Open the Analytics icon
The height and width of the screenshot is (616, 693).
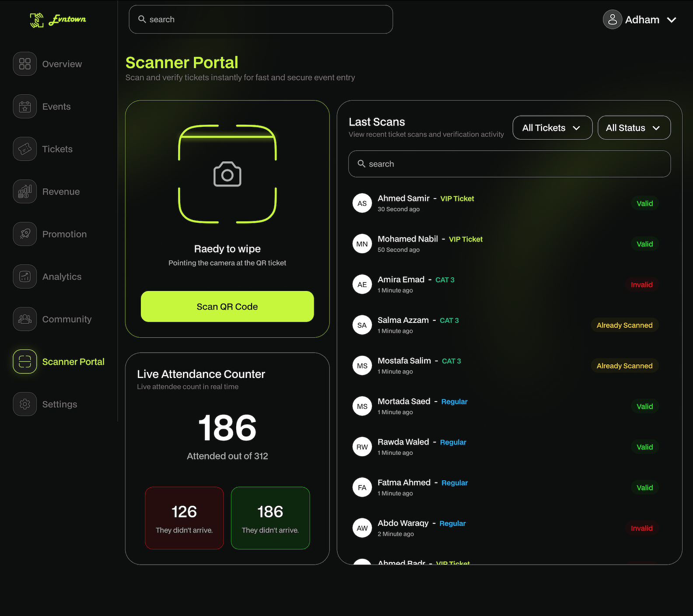25,276
